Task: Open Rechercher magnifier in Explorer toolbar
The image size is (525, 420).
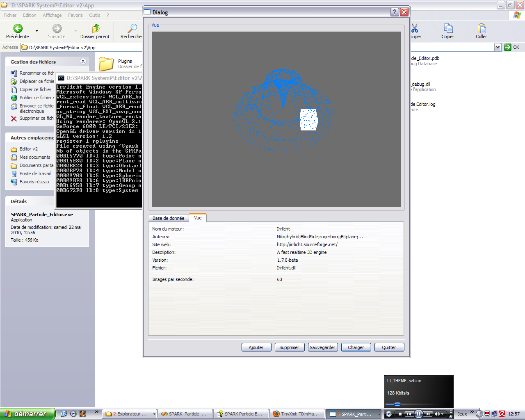Action: (x=132, y=28)
